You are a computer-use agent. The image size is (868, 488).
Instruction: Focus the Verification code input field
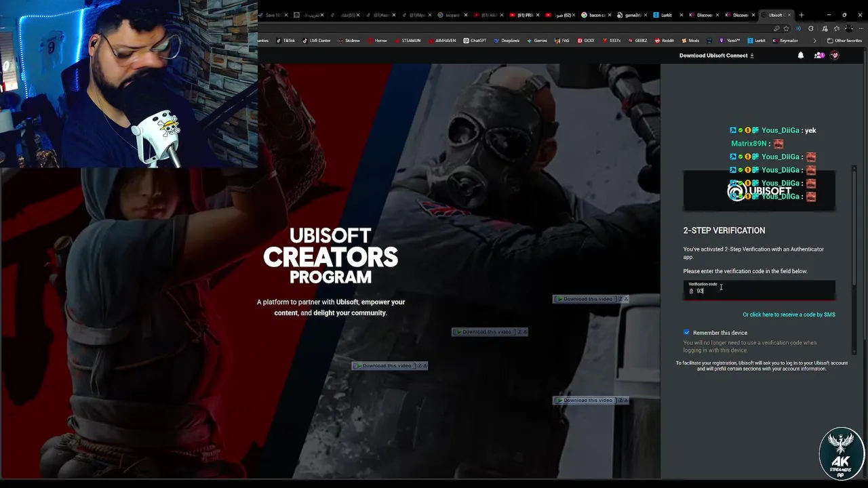point(759,289)
